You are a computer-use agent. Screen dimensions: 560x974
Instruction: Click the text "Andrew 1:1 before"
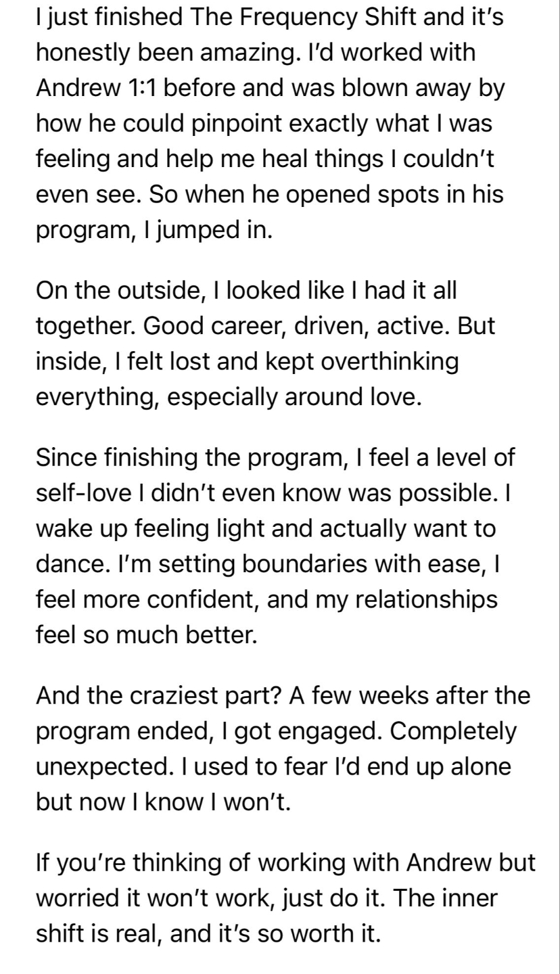coord(133,87)
